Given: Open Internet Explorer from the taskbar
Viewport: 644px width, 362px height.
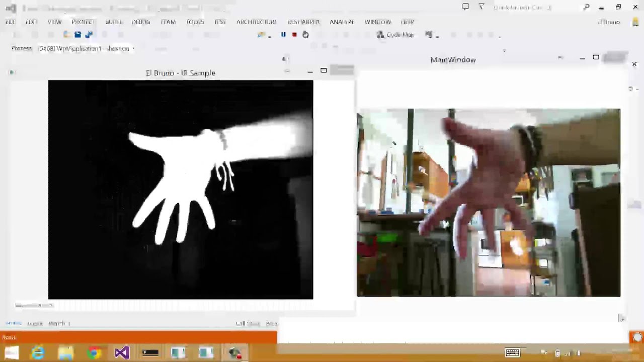Looking at the screenshot, I should tap(38, 352).
